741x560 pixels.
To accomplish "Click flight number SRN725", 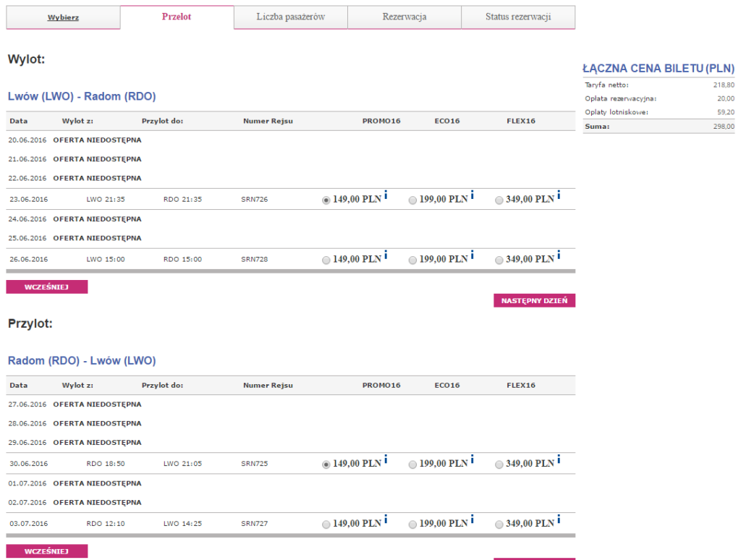I will click(x=254, y=464).
